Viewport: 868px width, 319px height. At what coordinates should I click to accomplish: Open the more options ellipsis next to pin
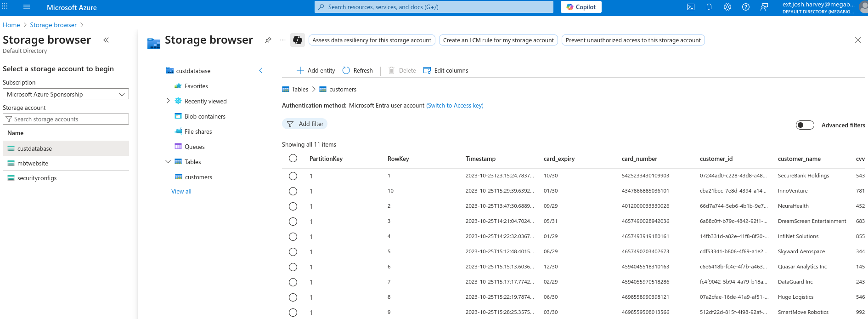tap(283, 40)
